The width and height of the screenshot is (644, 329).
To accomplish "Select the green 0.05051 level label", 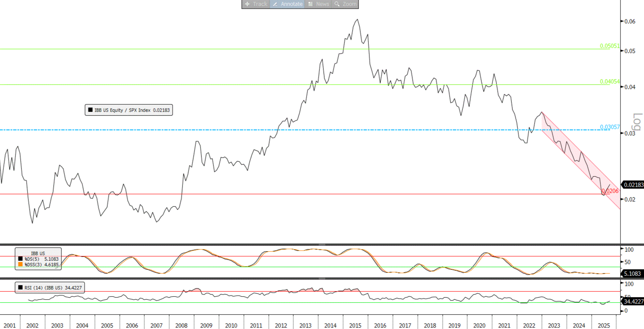I will coord(610,46).
